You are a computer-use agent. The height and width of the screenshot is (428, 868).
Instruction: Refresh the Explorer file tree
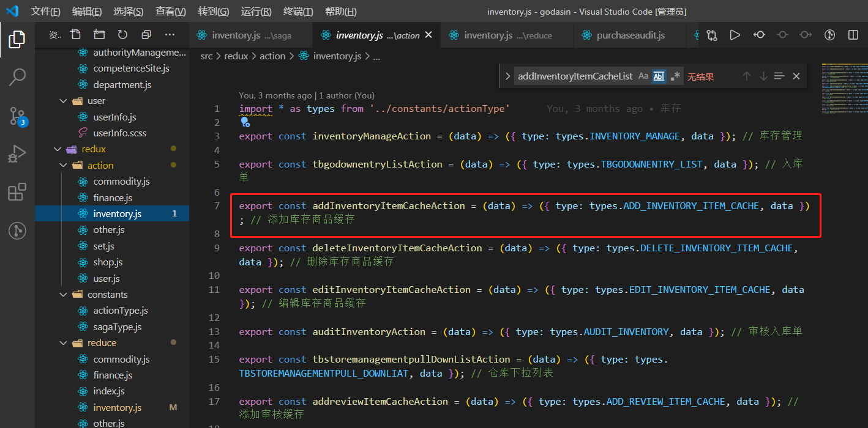point(122,35)
